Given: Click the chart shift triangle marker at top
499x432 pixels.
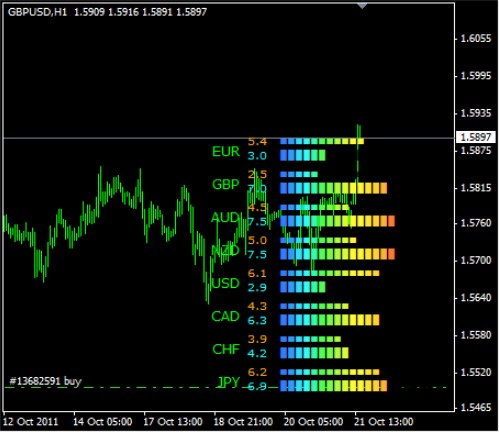Looking at the screenshot, I should tap(362, 6).
